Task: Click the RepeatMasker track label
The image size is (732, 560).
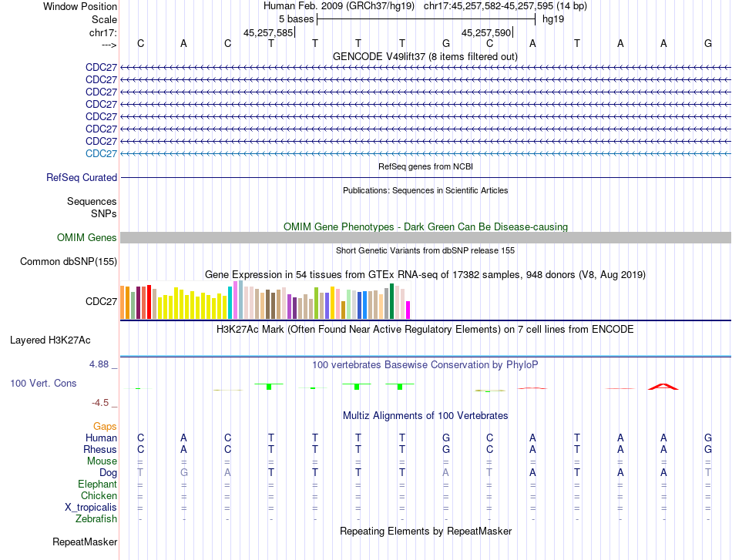Action: (85, 542)
